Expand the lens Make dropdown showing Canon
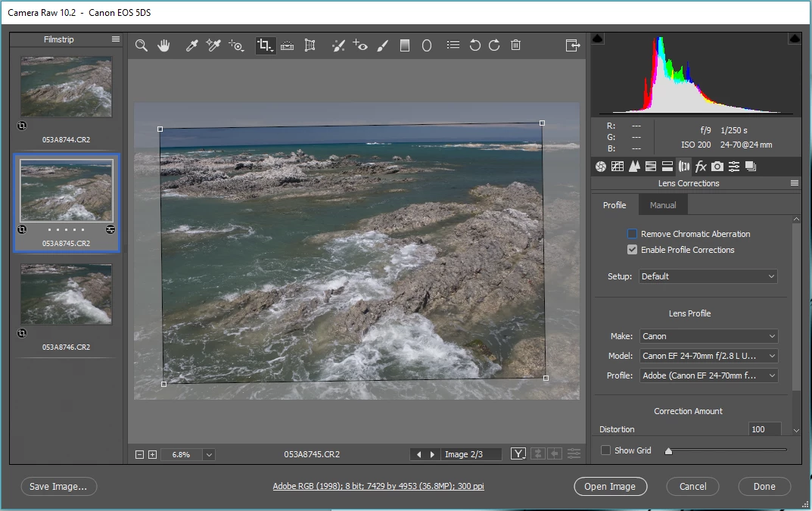The image size is (812, 511). [708, 336]
